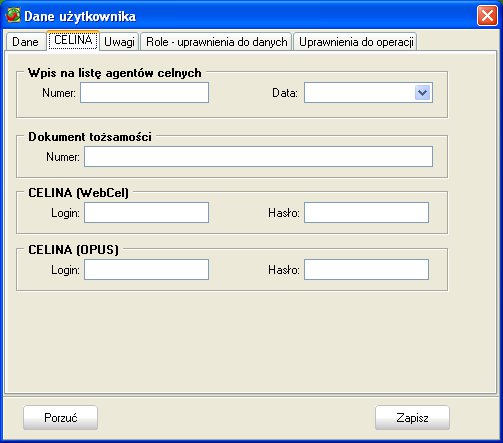This screenshot has height=443, width=503.
Task: Click the CELINA (OPUS) group label
Action: [x=73, y=250]
